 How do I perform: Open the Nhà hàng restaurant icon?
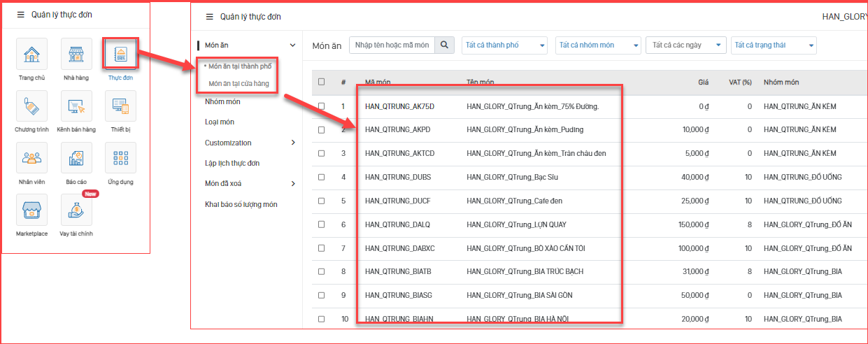(x=76, y=55)
